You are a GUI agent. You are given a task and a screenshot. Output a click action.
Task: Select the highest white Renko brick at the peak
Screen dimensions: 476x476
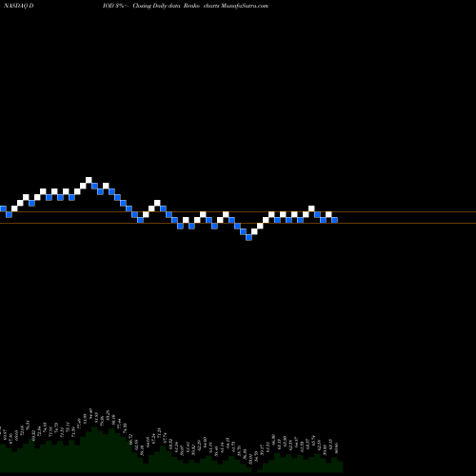89,180
